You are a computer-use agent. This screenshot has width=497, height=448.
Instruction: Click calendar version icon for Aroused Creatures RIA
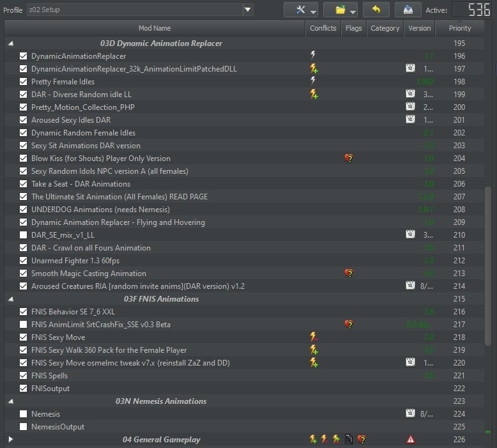(411, 285)
